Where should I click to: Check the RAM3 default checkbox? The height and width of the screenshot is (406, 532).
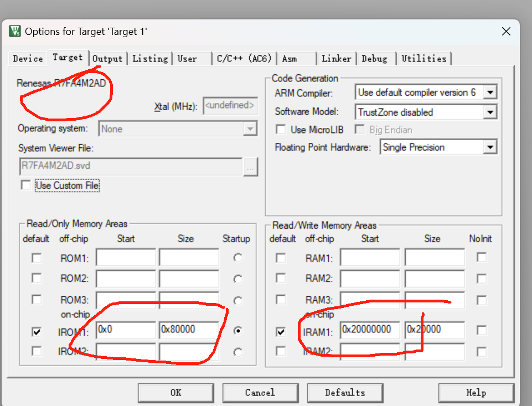pos(281,300)
